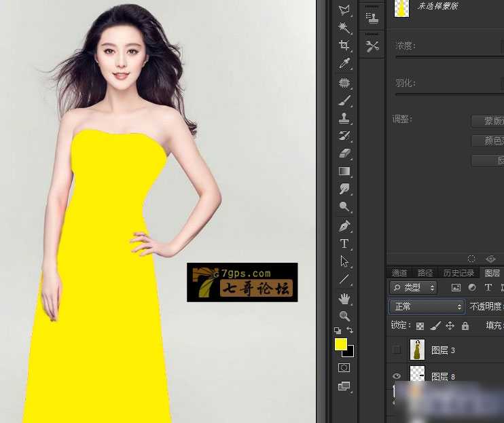The height and width of the screenshot is (423, 504).
Task: Select the Clone Stamp tool
Action: (344, 118)
